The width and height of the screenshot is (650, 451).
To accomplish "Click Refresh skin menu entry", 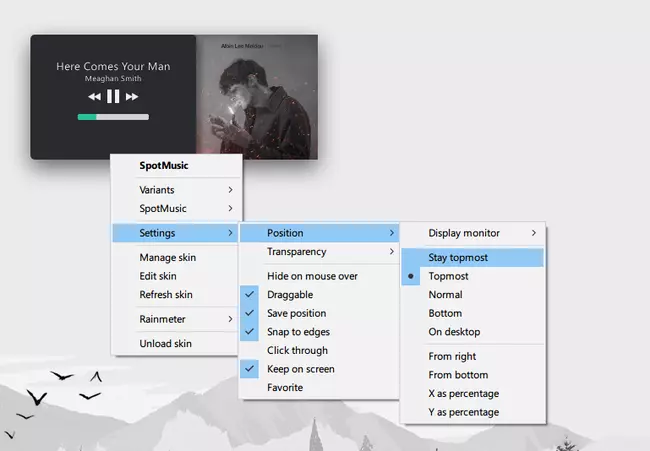I will point(168,295).
